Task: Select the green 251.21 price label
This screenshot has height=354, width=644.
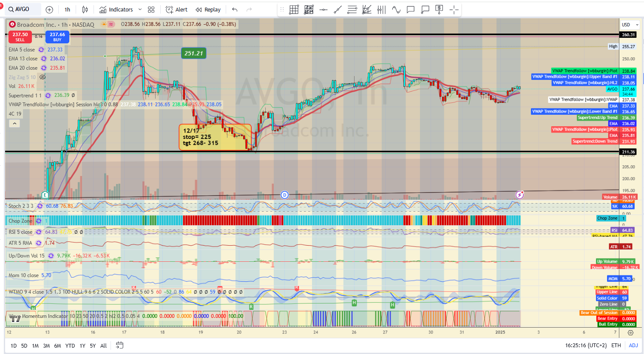Action: (x=194, y=53)
